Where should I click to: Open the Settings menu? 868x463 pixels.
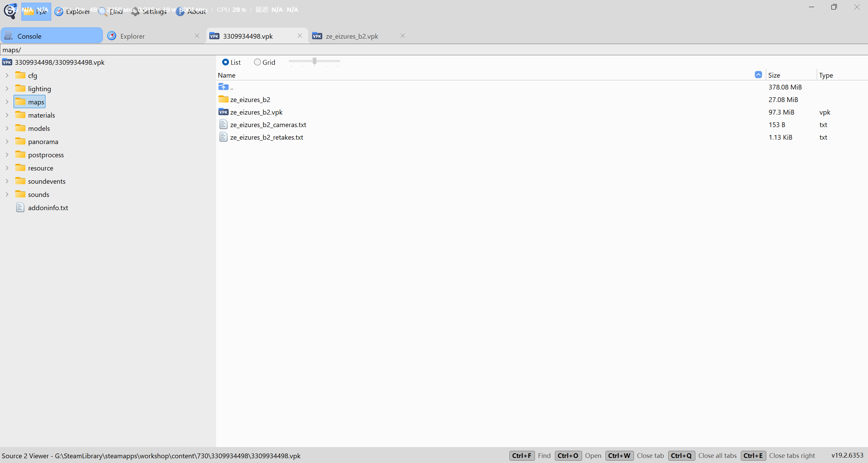pyautogui.click(x=149, y=12)
